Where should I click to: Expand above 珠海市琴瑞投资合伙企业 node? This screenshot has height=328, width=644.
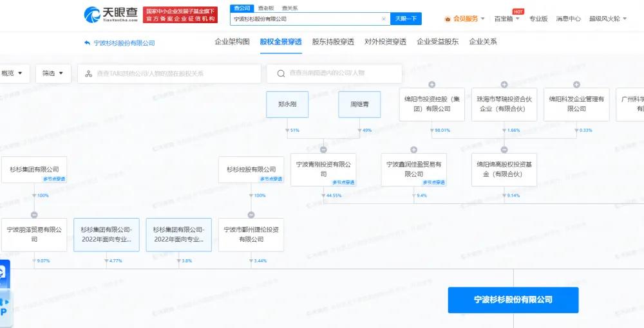coord(504,84)
